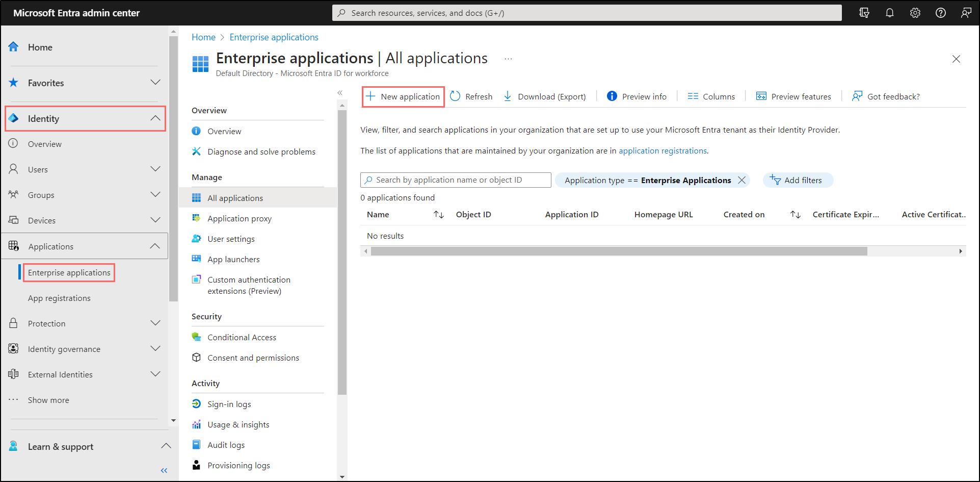Image resolution: width=980 pixels, height=482 pixels.
Task: Click the search resources search box
Action: (587, 13)
